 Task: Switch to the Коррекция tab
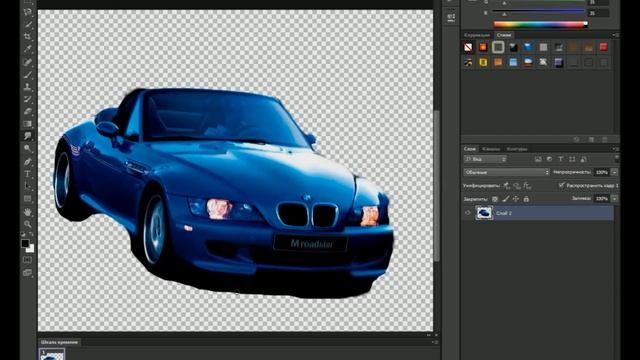477,36
